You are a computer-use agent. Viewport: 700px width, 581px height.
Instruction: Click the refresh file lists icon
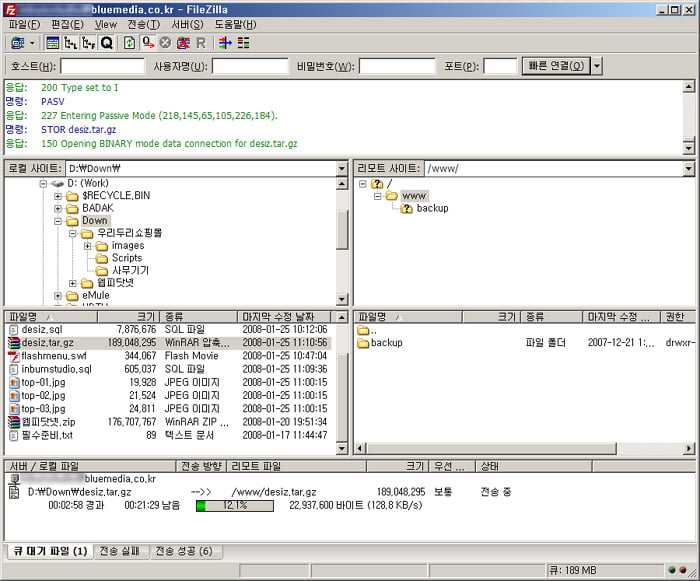pyautogui.click(x=130, y=43)
